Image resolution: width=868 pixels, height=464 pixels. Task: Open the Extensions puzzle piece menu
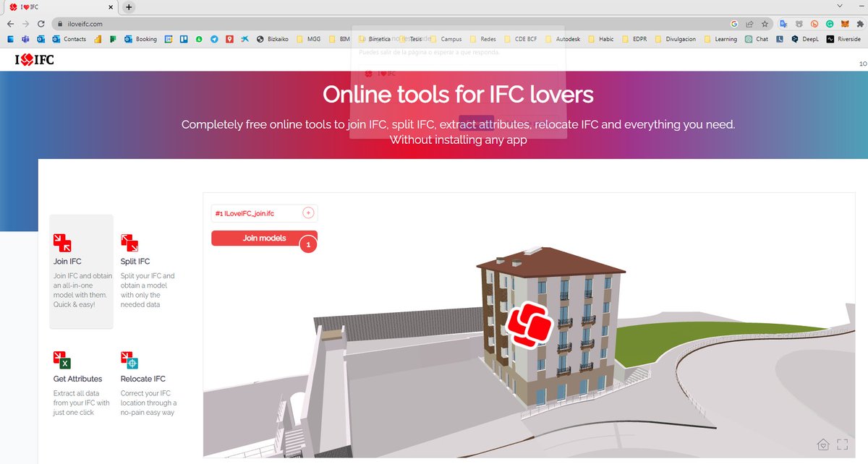click(x=860, y=24)
